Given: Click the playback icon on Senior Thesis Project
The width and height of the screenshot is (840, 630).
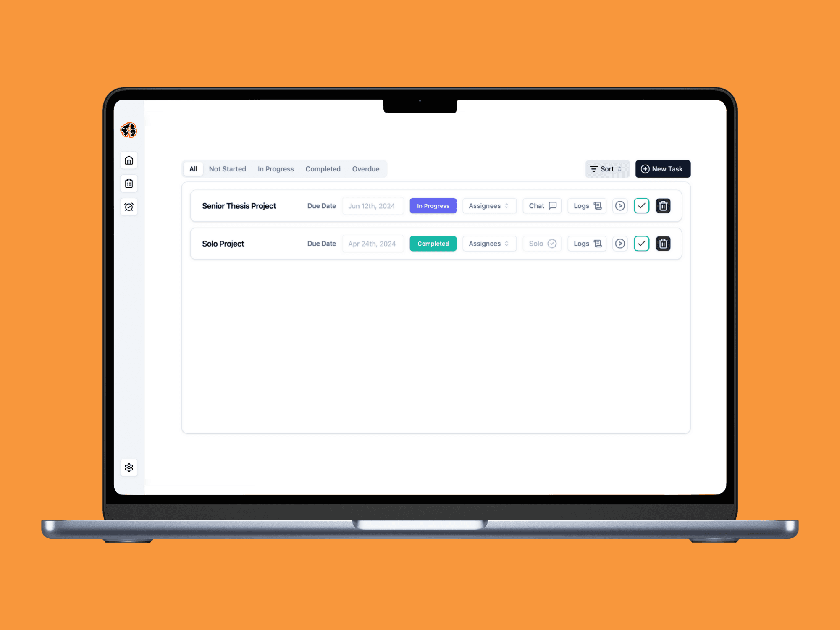Looking at the screenshot, I should click(619, 206).
